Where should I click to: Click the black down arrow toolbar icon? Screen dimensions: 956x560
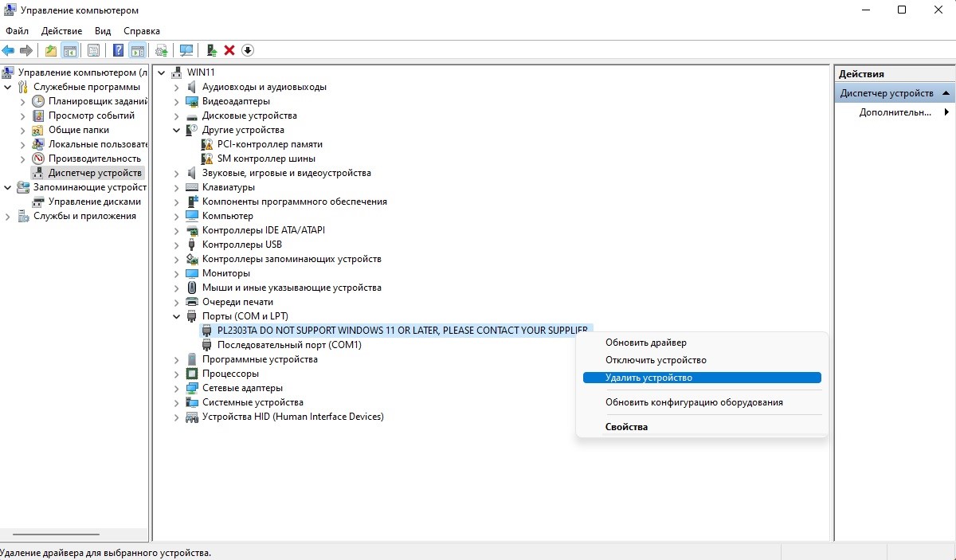(x=248, y=51)
